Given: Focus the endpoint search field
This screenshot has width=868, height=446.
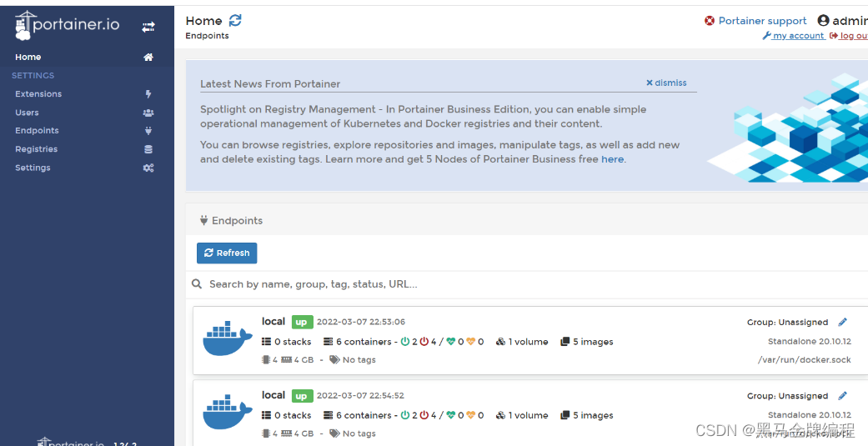Looking at the screenshot, I should (531, 284).
